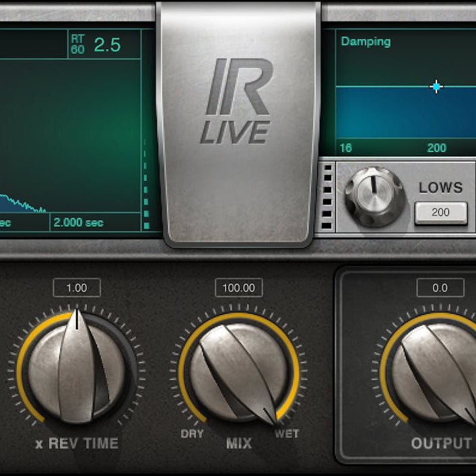Select the MIX value field 100.00

(238, 287)
